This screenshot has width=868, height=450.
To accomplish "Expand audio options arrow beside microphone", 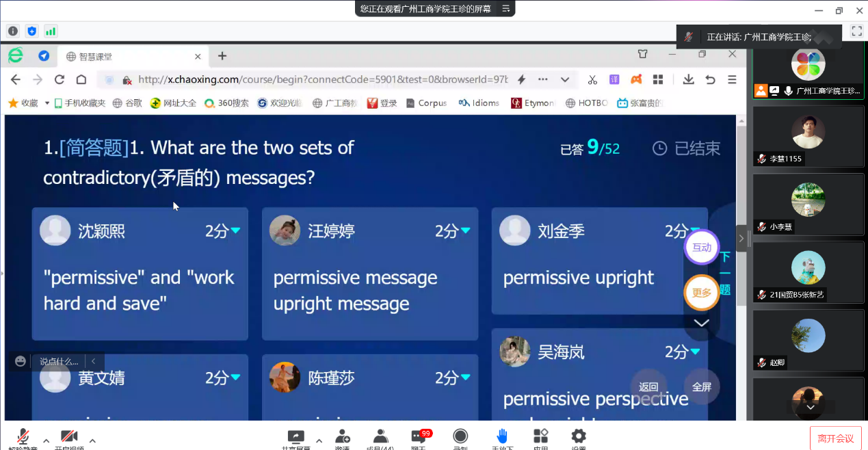I will pyautogui.click(x=46, y=440).
